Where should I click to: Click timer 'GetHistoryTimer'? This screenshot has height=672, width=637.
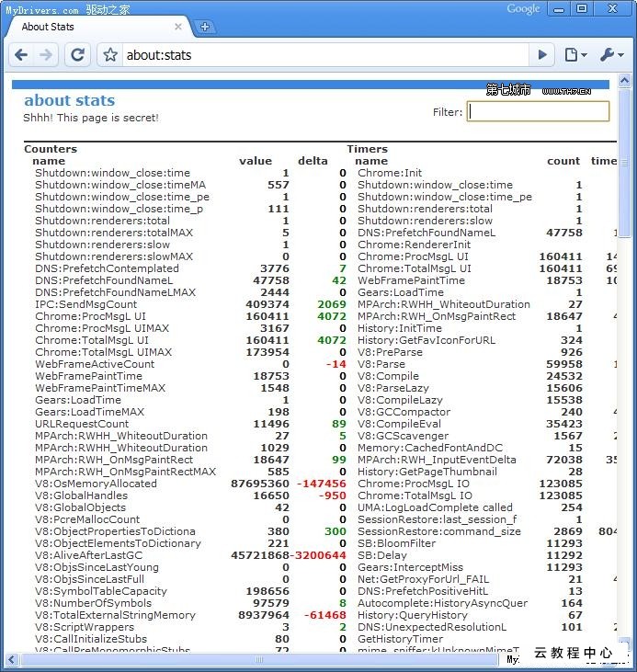[x=401, y=639]
